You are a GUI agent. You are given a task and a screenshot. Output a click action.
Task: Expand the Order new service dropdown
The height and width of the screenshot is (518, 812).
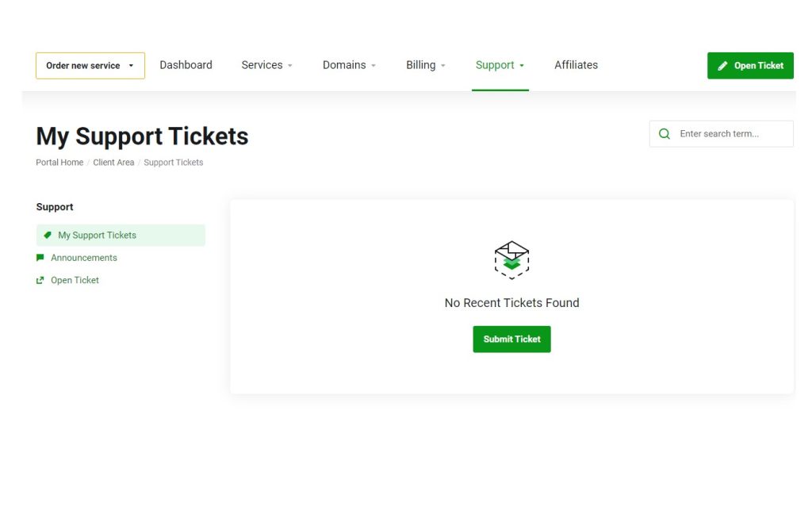coord(90,66)
